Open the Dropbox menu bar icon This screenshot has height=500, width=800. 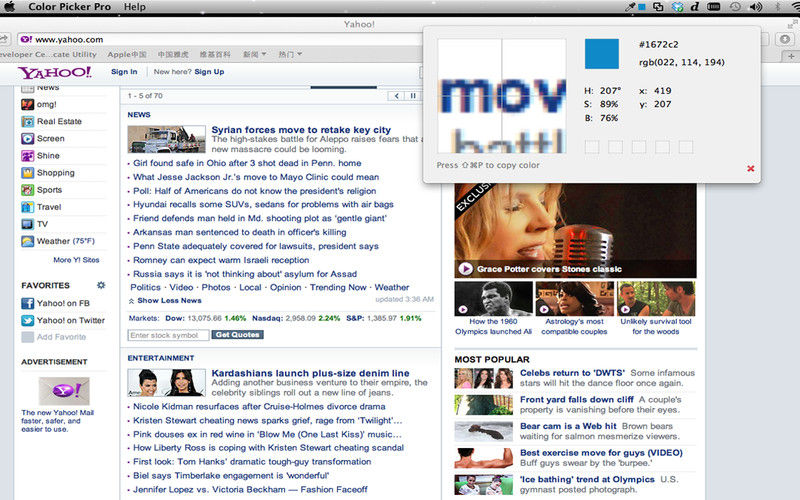point(677,7)
